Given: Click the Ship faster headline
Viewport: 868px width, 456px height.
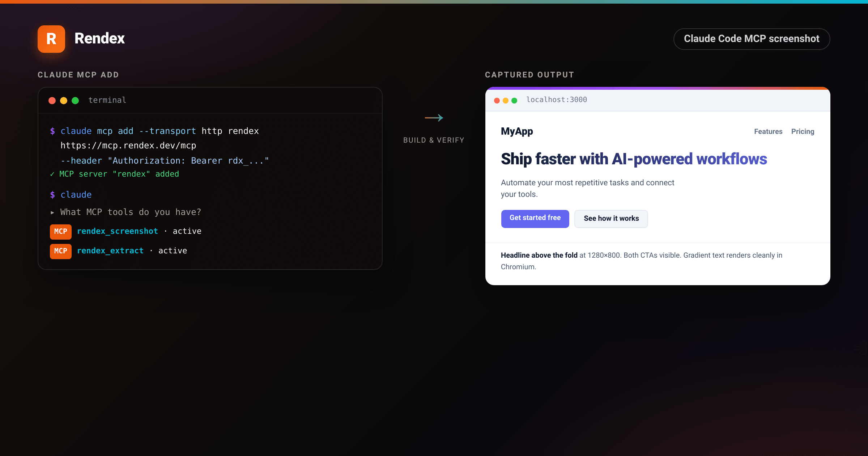Looking at the screenshot, I should (x=634, y=159).
